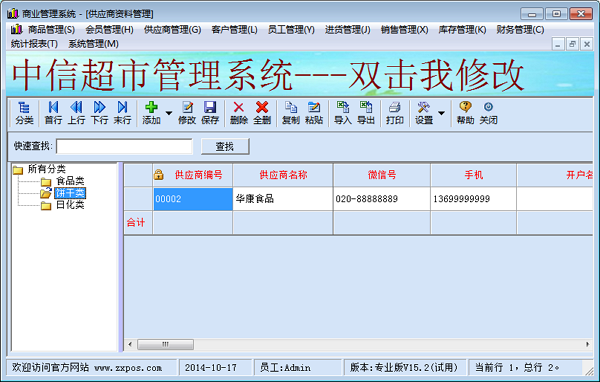Edit the record with 修改
The width and height of the screenshot is (600, 382).
[187, 113]
